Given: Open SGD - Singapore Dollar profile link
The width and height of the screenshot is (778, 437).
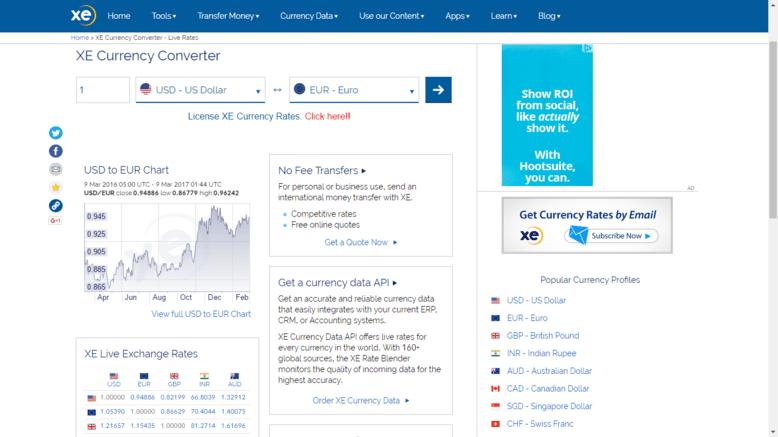Looking at the screenshot, I should tap(549, 406).
